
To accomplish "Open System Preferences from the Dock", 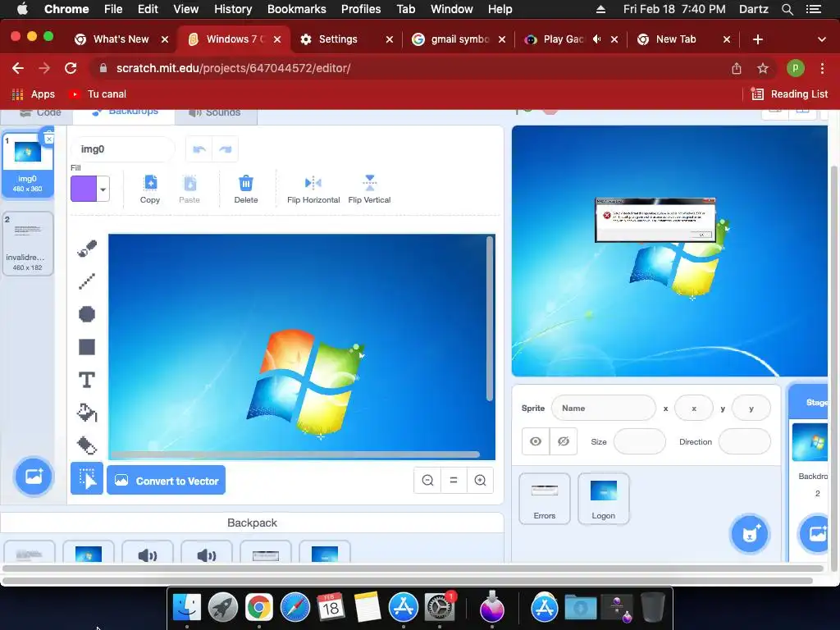I will tap(440, 608).
